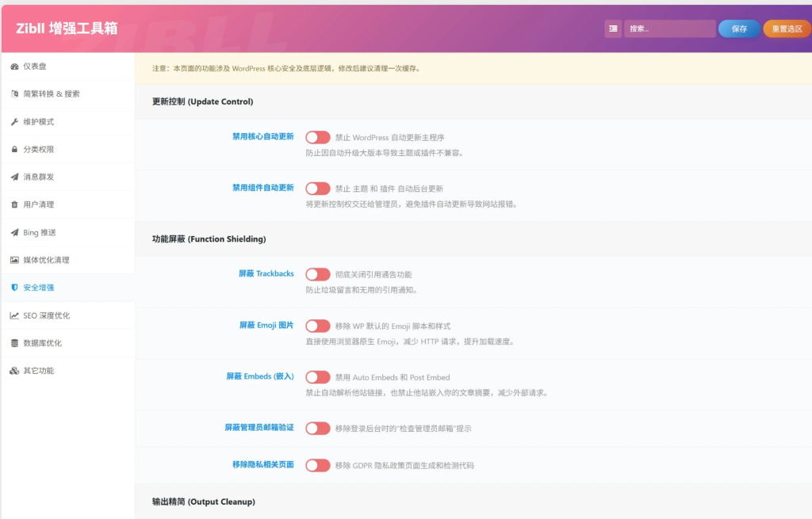Select the 安全增强 menu item

click(68, 288)
